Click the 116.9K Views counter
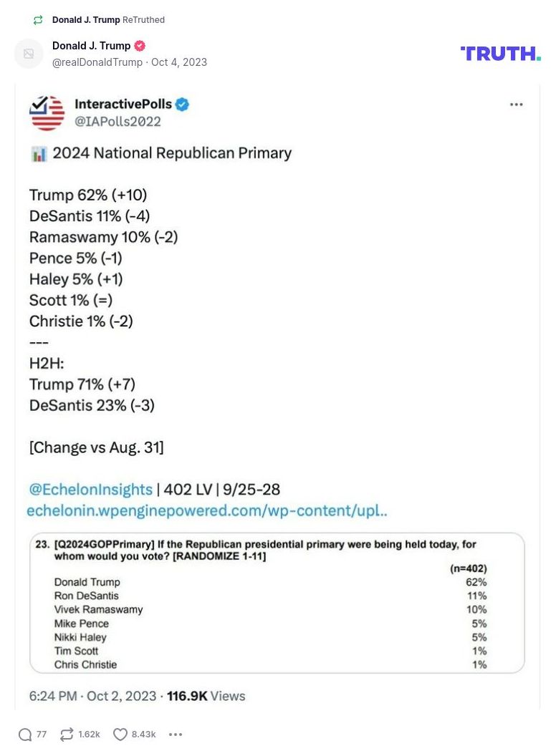Screen dimensions: 556x756 point(208,696)
